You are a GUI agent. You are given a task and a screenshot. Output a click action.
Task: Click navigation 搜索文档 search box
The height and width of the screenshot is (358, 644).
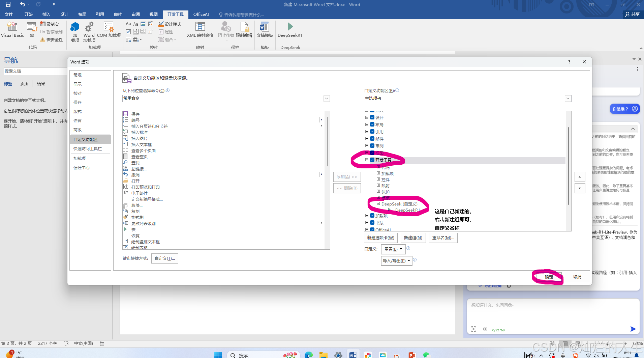click(x=35, y=71)
